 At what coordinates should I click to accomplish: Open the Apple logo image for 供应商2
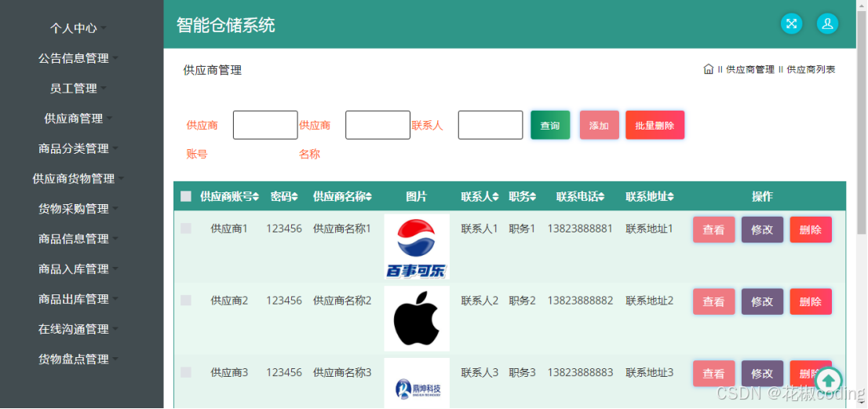417,318
